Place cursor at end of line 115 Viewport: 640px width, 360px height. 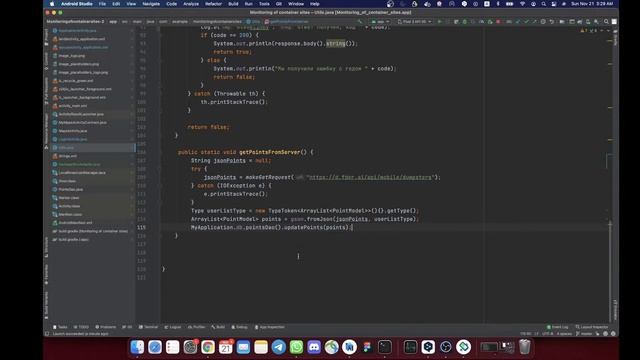[353, 227]
